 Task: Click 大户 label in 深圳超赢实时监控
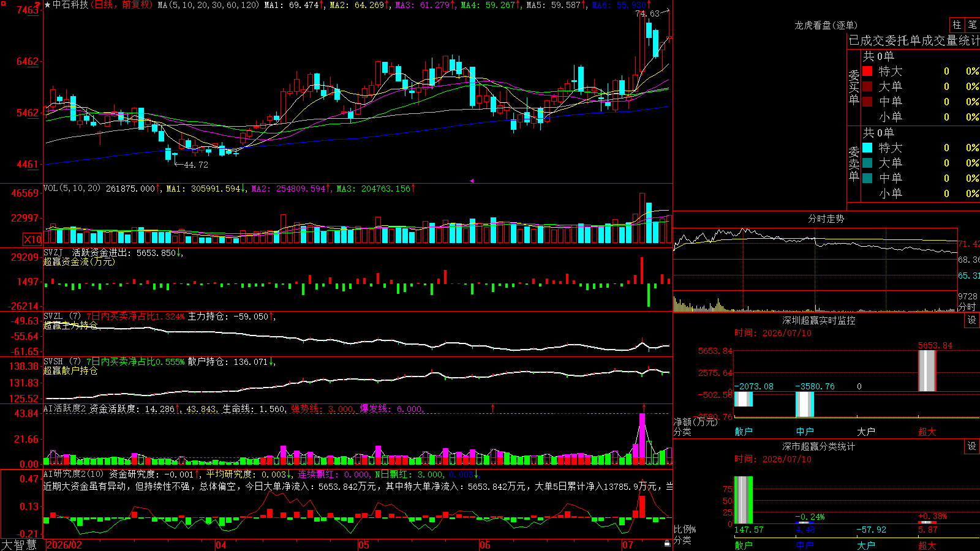(x=866, y=432)
